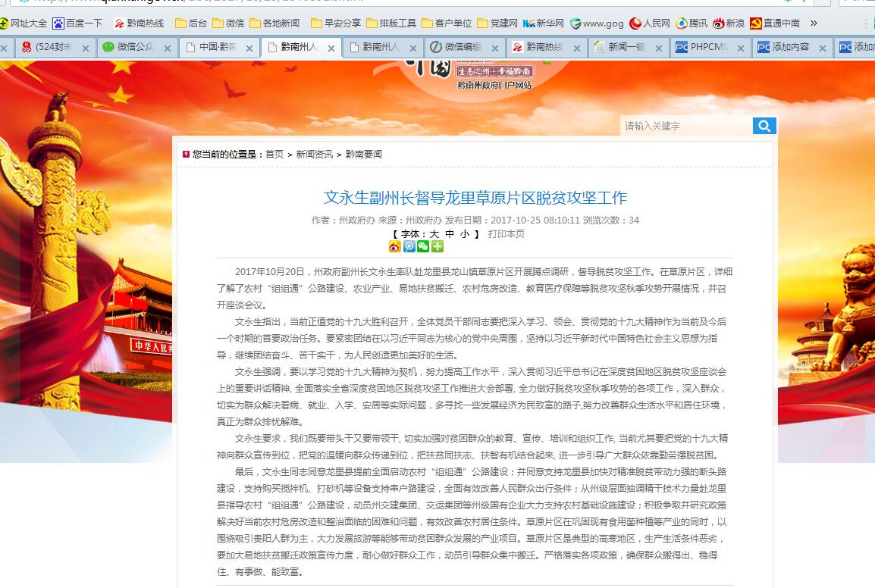Expand the 排版工具 bookmark folder

[x=391, y=23]
